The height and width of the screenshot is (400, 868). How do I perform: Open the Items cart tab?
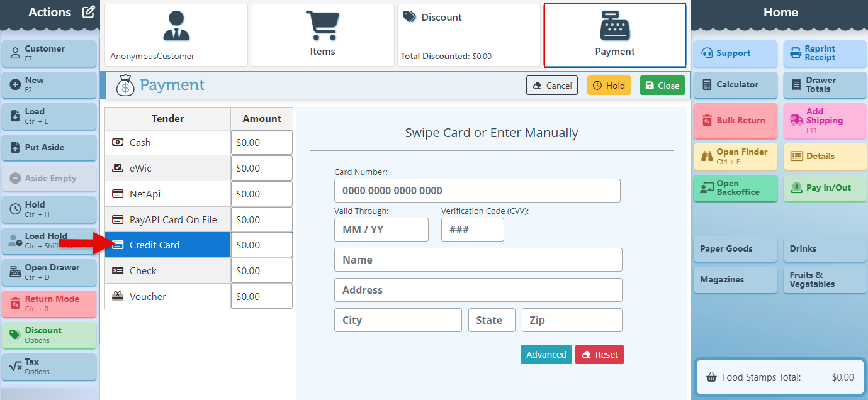322,35
